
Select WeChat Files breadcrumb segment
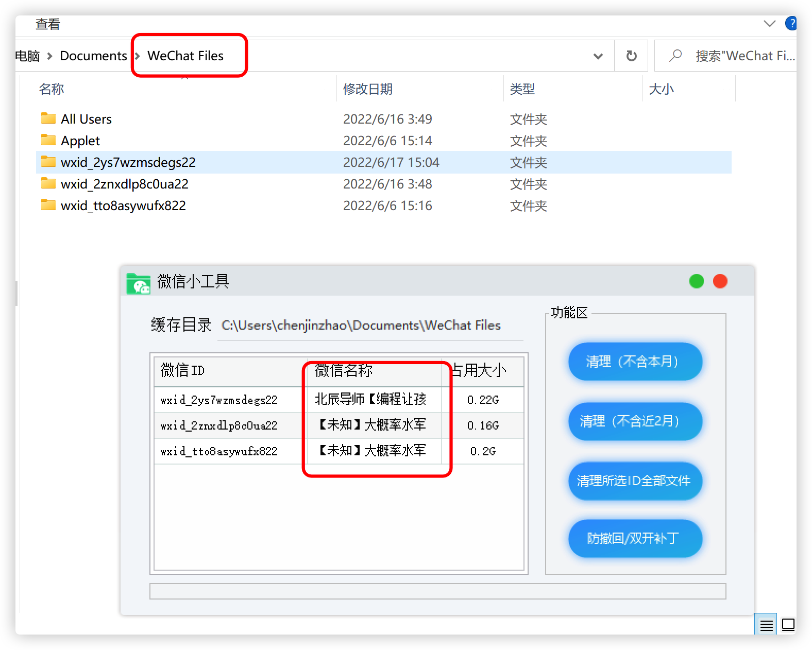(x=185, y=56)
